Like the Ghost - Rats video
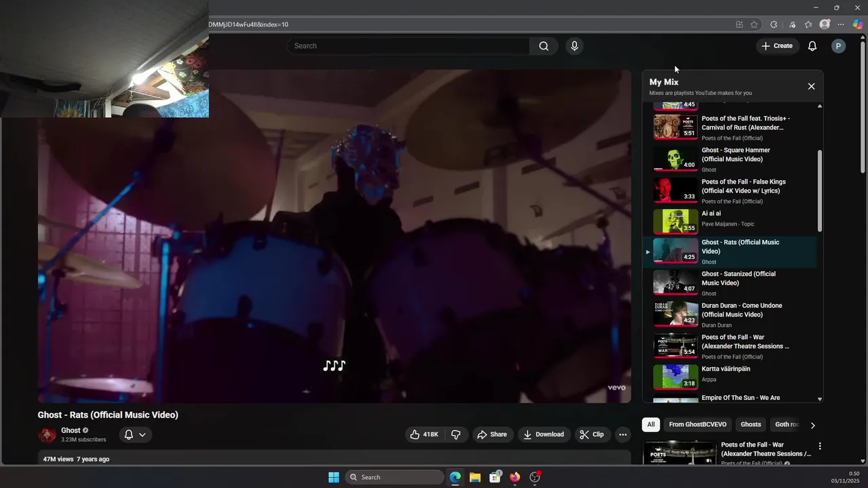 [424, 434]
